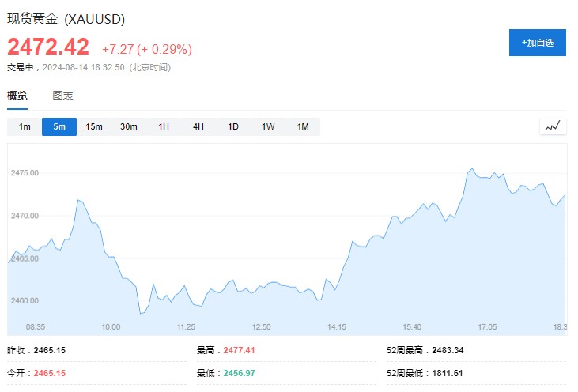
Task: Click the chart peak near 17:05
Action: 472,168
